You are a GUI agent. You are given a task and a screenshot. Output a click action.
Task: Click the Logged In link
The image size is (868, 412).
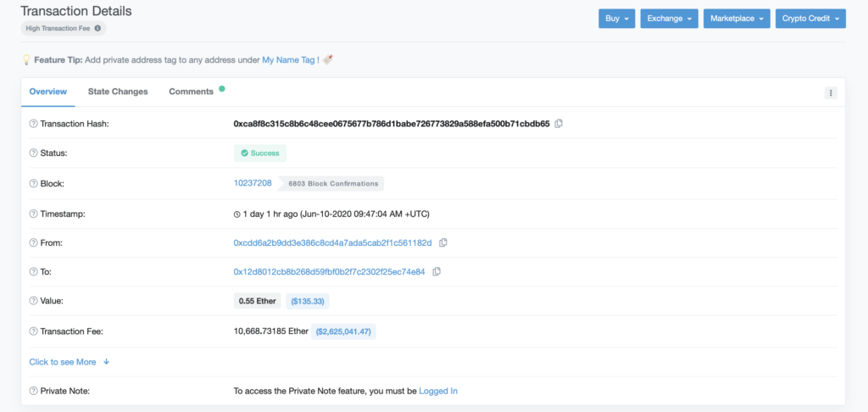click(438, 391)
